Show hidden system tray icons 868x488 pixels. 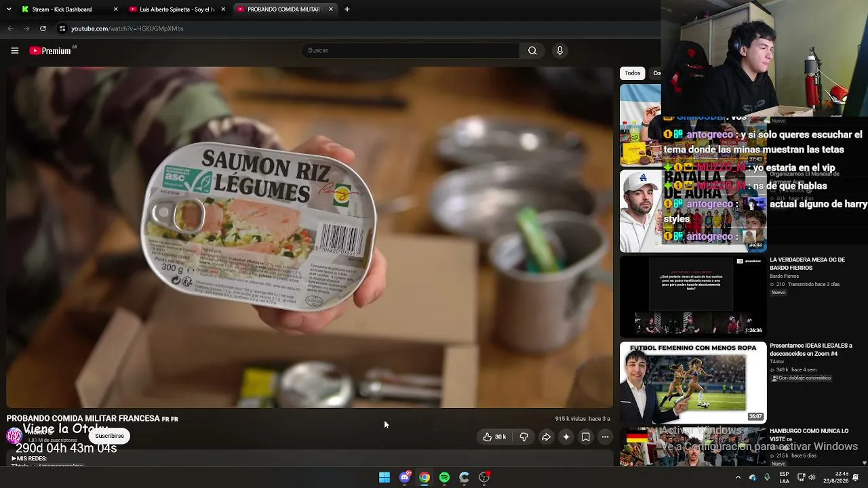(x=738, y=477)
